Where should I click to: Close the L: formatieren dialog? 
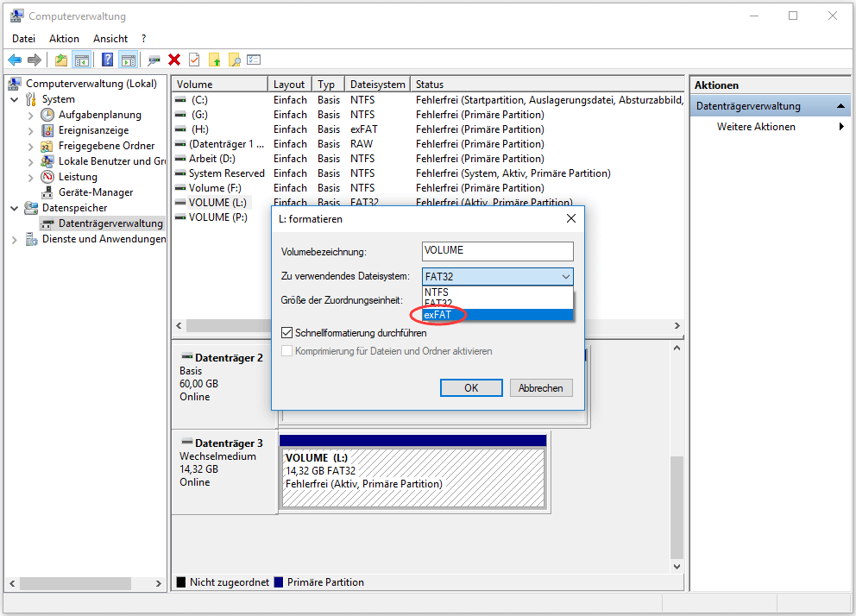pyautogui.click(x=571, y=218)
